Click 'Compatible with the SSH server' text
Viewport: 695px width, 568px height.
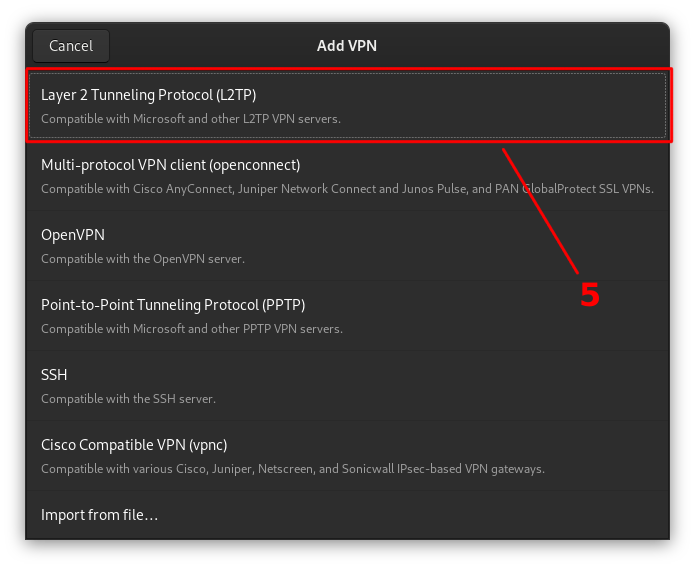click(x=128, y=399)
